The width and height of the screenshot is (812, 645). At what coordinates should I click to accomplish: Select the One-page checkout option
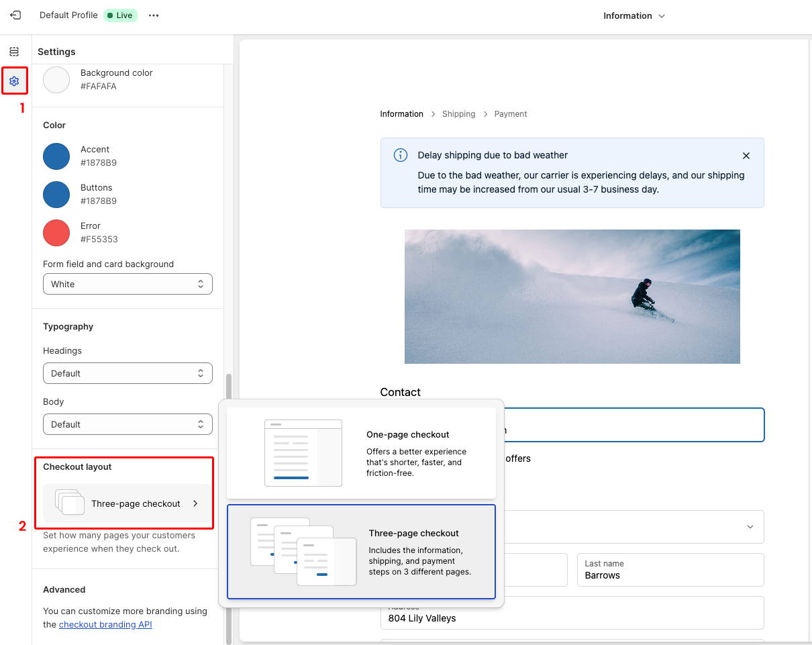(361, 453)
